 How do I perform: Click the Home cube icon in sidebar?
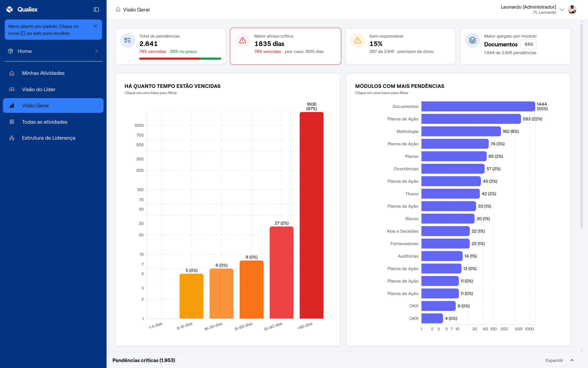(x=10, y=51)
